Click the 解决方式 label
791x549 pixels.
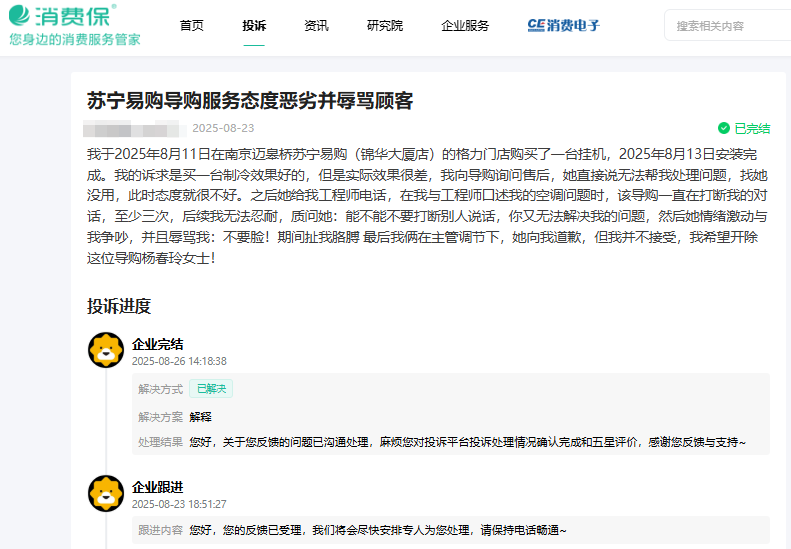(160, 389)
